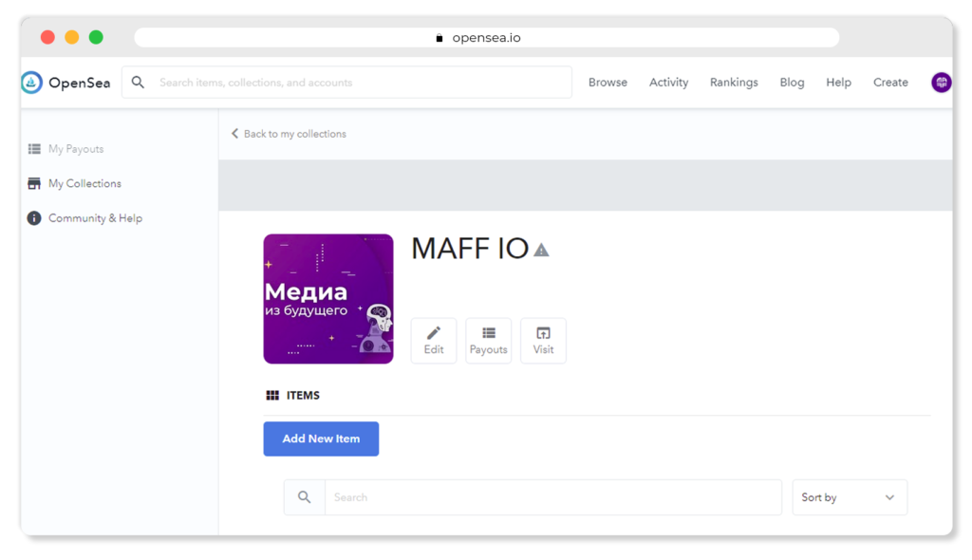This screenshot has height=560, width=972.
Task: Click the Community & Help info icon
Action: point(34,218)
